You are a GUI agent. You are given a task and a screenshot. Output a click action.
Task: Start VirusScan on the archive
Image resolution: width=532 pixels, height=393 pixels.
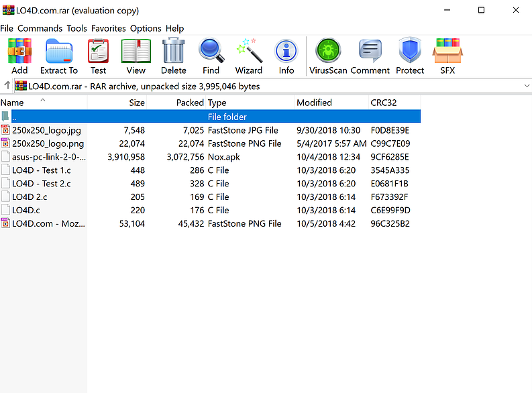328,50
